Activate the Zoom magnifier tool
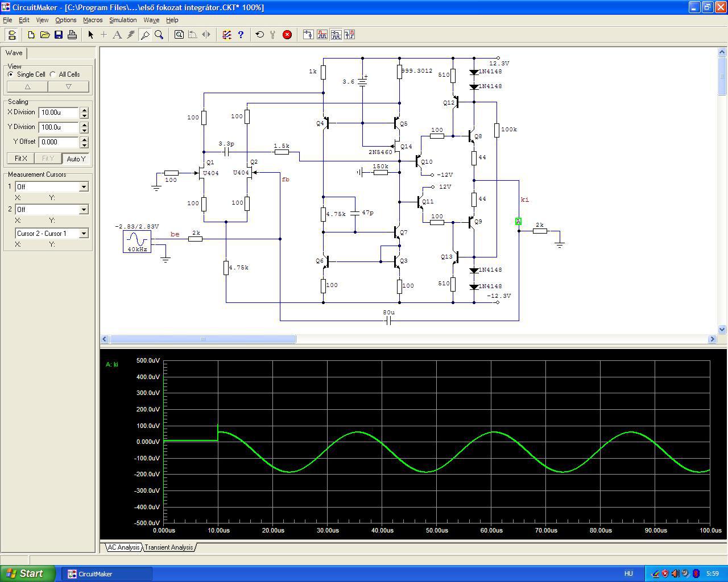 pos(159,35)
